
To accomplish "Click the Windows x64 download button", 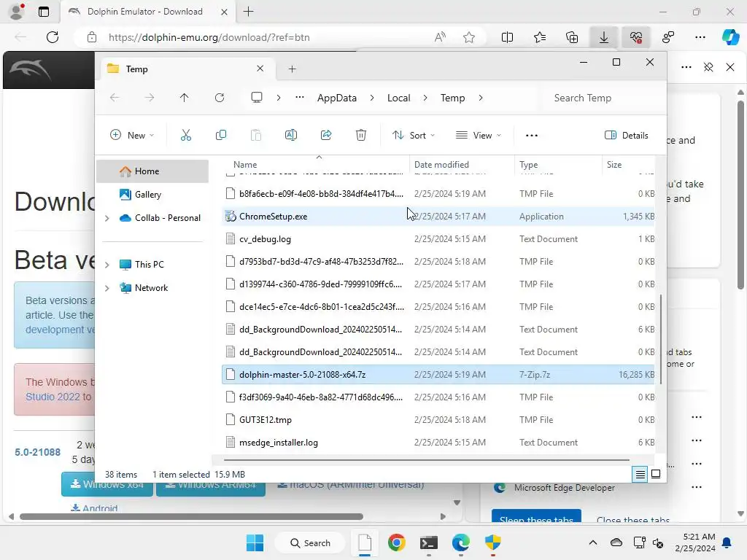I will pos(107,484).
